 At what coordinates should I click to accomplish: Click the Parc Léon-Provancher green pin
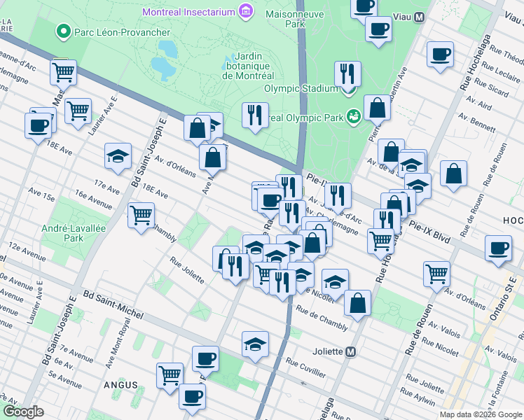click(64, 32)
